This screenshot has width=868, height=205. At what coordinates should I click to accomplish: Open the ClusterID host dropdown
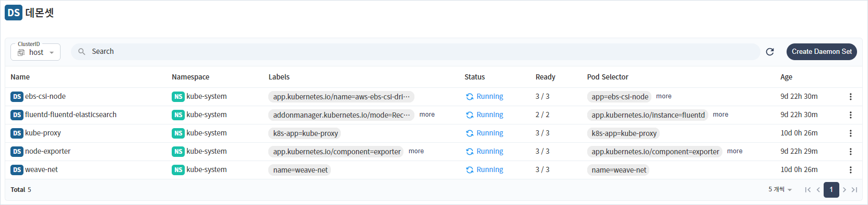(x=35, y=52)
